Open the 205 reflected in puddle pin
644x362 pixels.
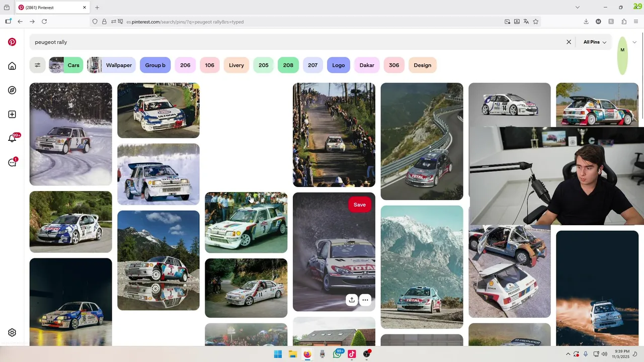(x=158, y=260)
